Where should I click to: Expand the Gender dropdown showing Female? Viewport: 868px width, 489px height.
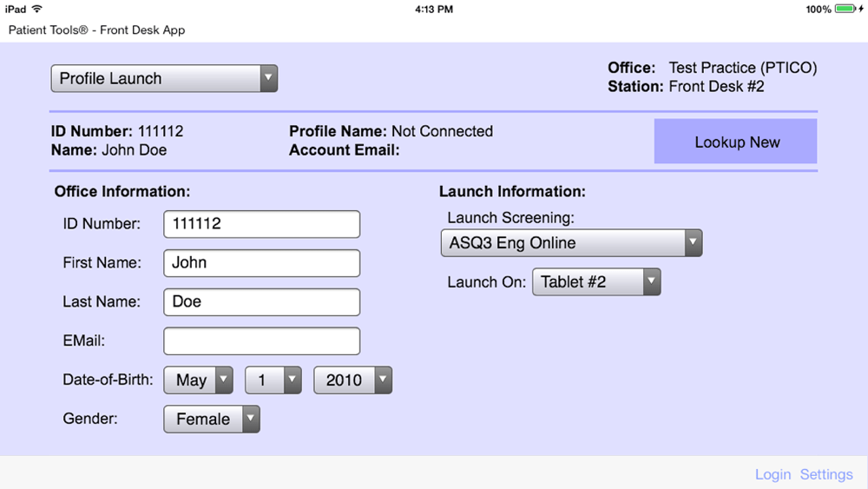click(212, 420)
